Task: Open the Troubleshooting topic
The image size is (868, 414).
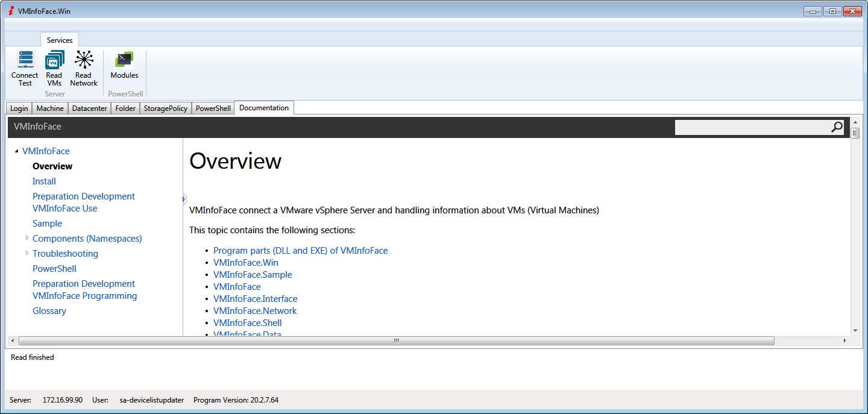Action: click(65, 254)
